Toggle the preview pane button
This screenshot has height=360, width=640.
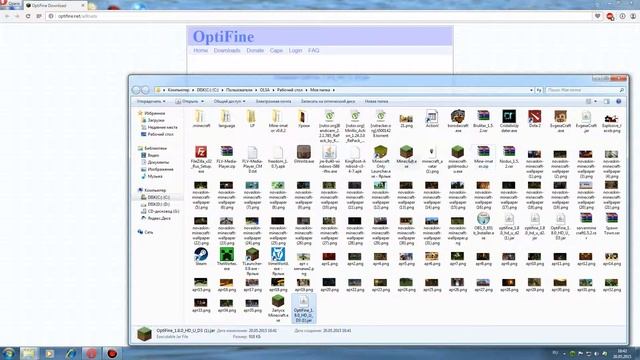607,101
